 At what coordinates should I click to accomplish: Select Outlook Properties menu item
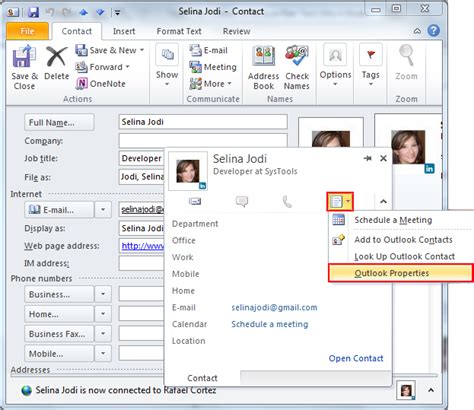[400, 273]
